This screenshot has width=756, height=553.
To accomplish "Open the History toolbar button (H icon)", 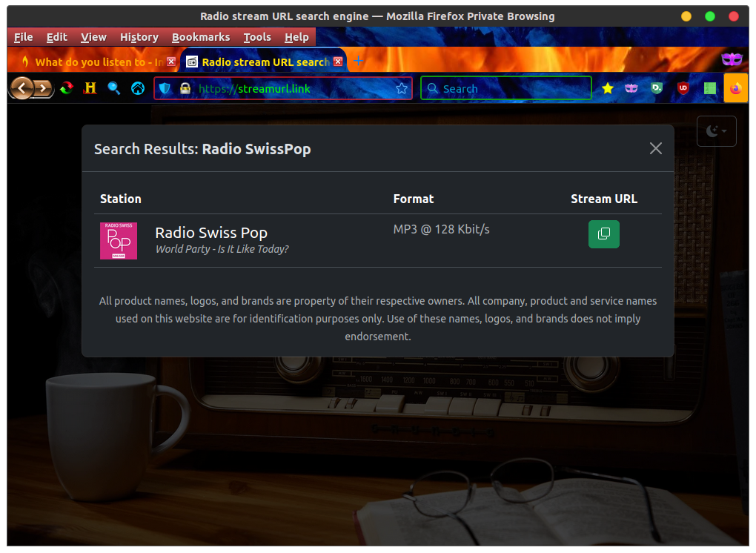I will 90,88.
